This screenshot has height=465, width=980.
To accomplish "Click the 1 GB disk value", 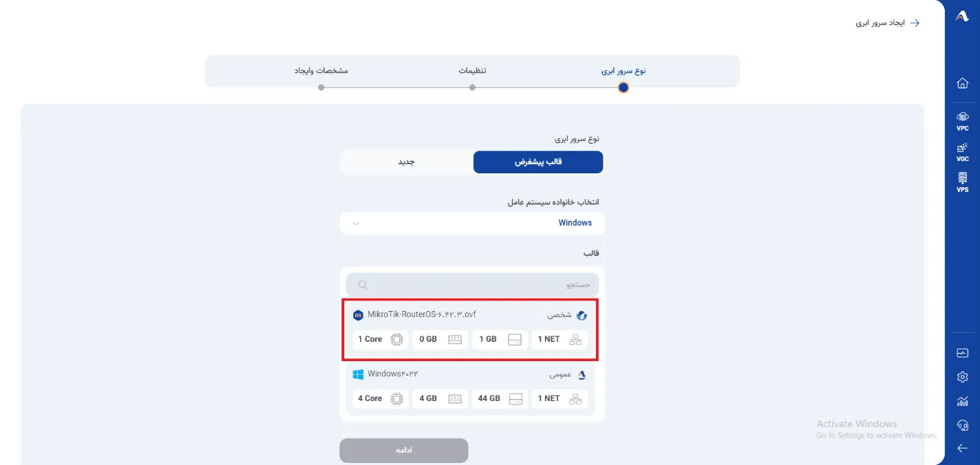I will click(x=488, y=339).
